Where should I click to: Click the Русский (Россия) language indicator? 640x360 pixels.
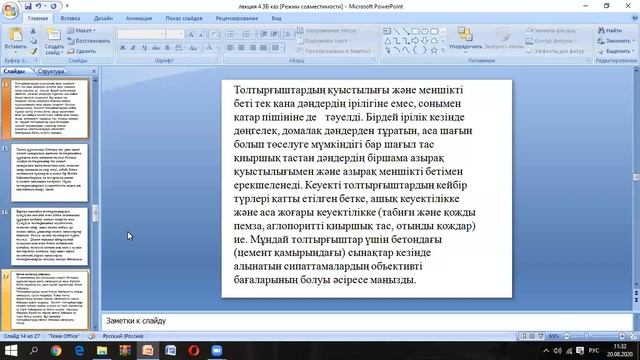click(x=123, y=336)
